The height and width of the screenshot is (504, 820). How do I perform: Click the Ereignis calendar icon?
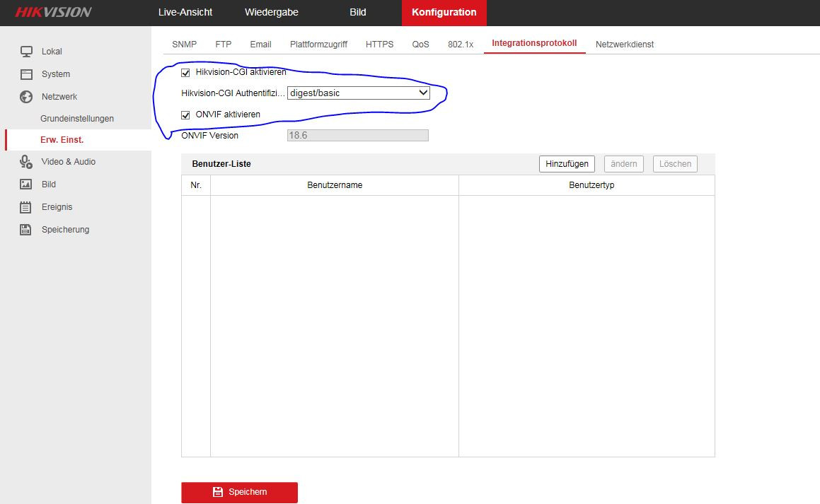tap(26, 207)
